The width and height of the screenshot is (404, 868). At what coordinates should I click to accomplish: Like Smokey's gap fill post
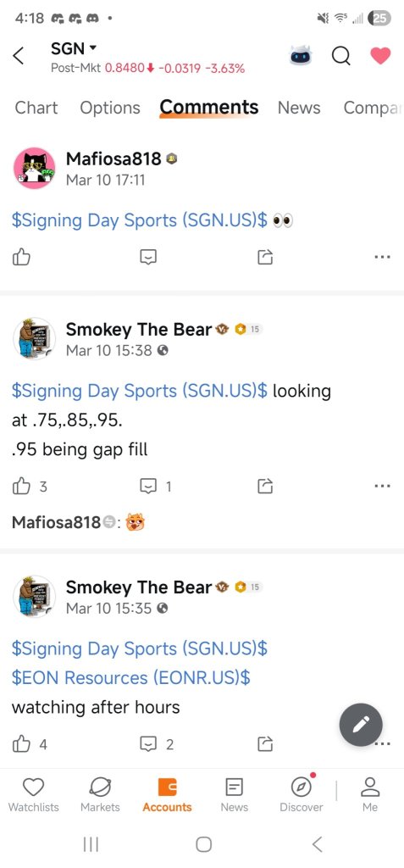[x=21, y=487]
